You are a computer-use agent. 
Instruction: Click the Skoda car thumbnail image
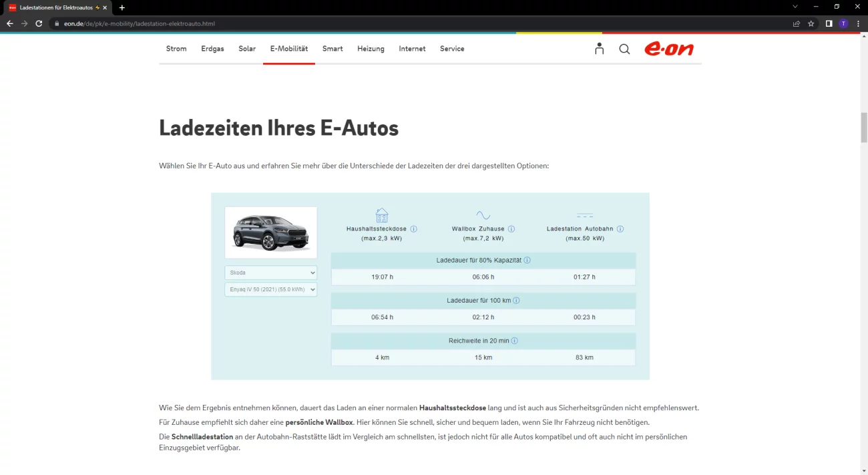(x=270, y=232)
